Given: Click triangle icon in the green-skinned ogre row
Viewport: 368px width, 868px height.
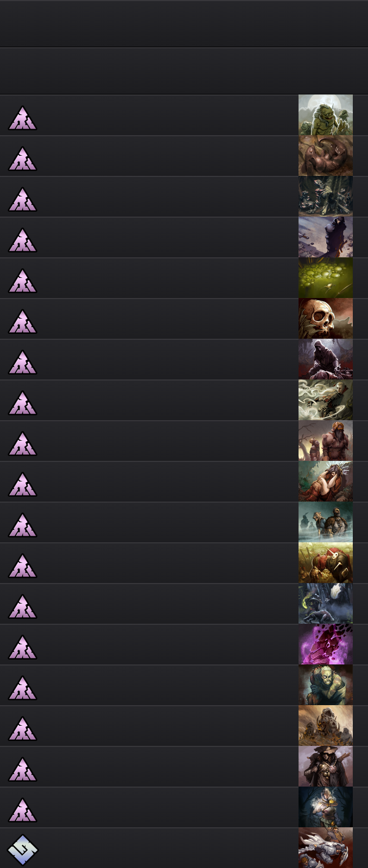Looking at the screenshot, I should 23,688.
